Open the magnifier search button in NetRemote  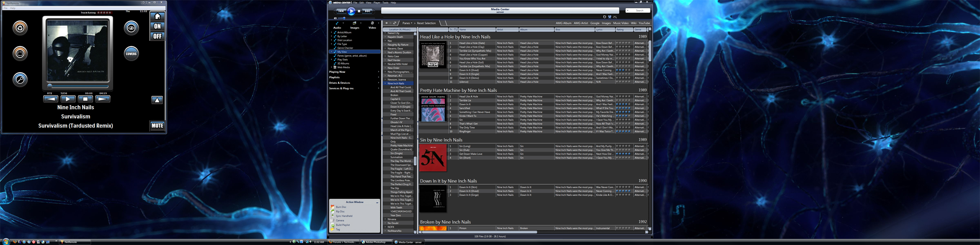click(20, 79)
